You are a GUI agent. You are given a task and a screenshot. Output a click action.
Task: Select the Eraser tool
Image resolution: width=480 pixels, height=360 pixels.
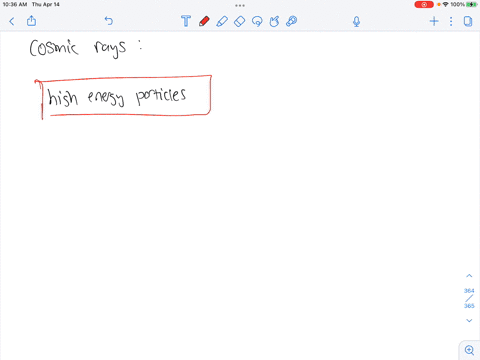point(239,21)
